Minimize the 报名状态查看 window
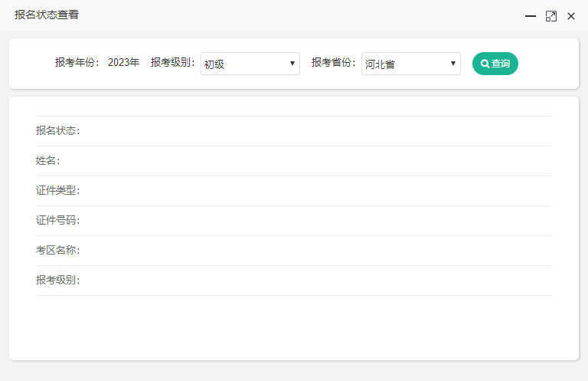The height and width of the screenshot is (381, 588). (x=530, y=16)
